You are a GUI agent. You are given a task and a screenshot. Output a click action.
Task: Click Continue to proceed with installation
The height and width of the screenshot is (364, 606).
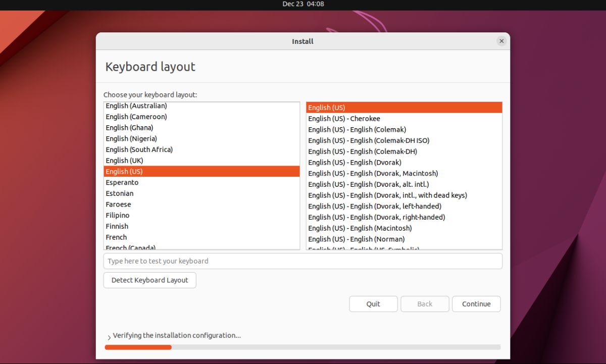point(476,303)
